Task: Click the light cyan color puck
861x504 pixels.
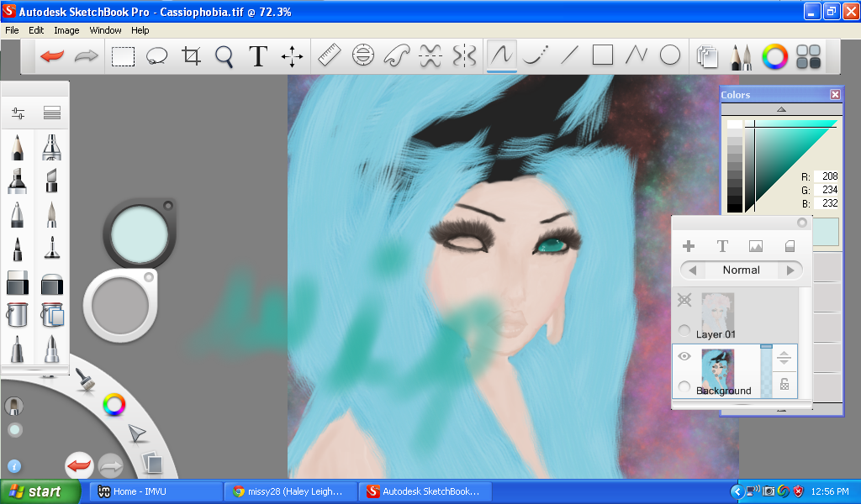Action: point(140,234)
